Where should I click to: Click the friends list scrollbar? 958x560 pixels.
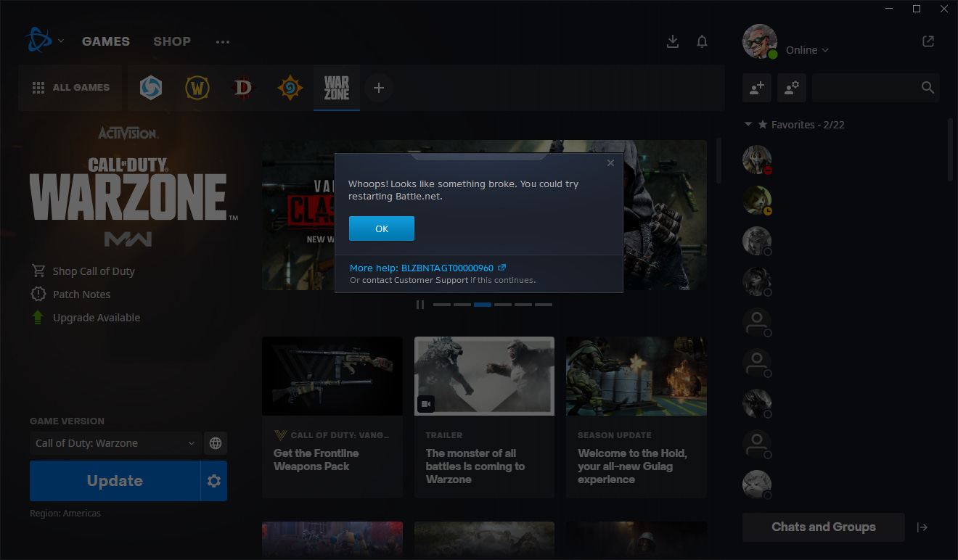coord(950,149)
